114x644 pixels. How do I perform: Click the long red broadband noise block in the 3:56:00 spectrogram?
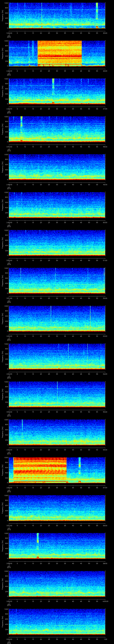(40, 470)
